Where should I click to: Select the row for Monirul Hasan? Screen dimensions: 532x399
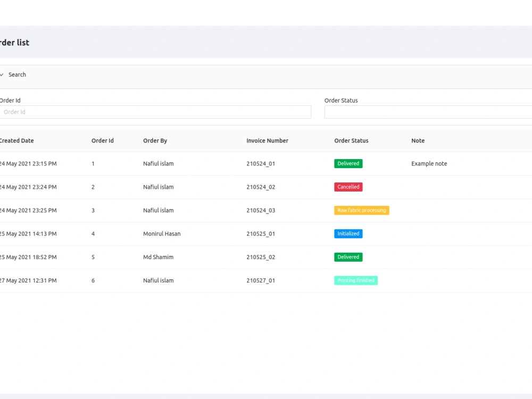[161, 234]
